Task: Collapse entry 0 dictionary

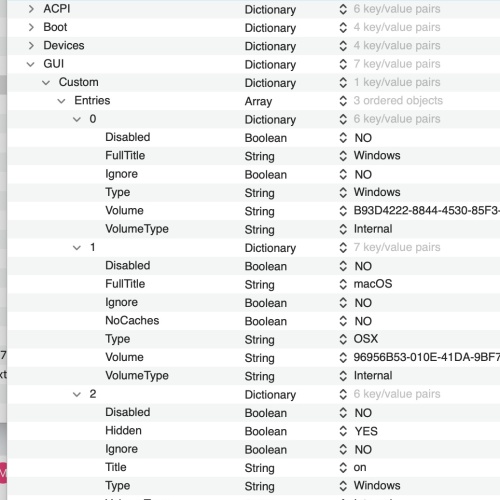Action: click(x=77, y=119)
